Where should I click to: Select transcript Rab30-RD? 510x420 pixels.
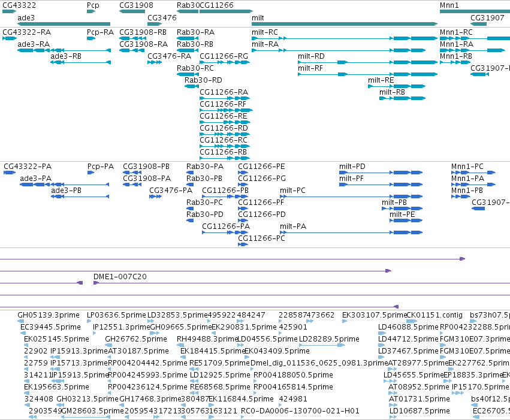point(192,86)
